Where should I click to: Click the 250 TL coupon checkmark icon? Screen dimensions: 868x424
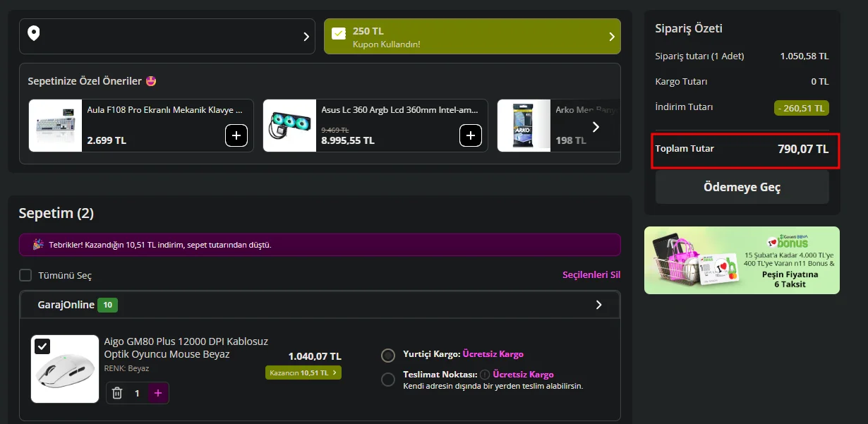[339, 33]
